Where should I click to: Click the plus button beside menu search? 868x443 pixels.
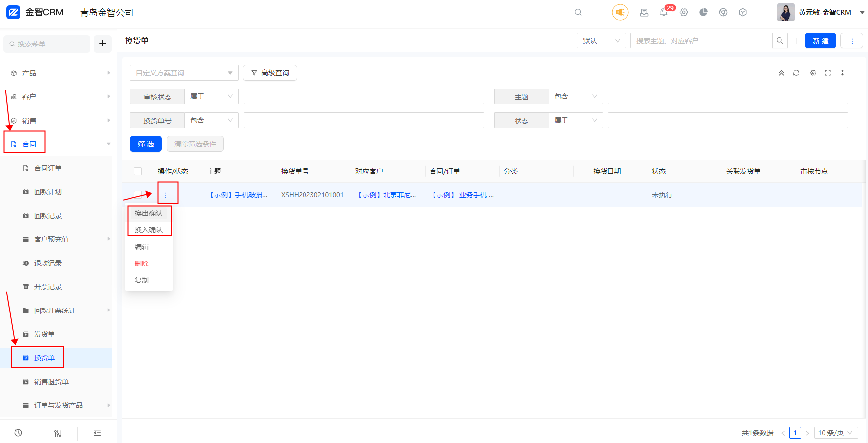click(103, 44)
